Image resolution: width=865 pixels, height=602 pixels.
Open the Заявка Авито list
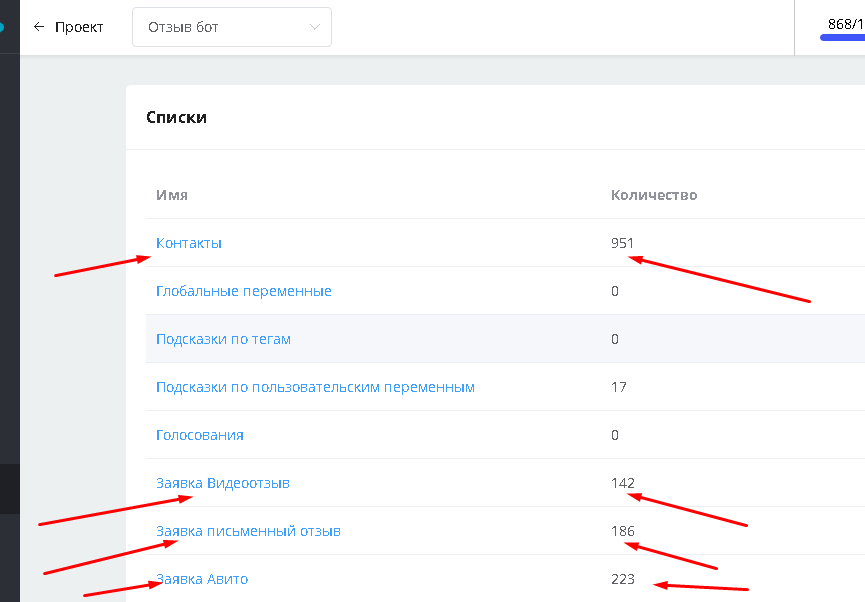pyautogui.click(x=202, y=579)
